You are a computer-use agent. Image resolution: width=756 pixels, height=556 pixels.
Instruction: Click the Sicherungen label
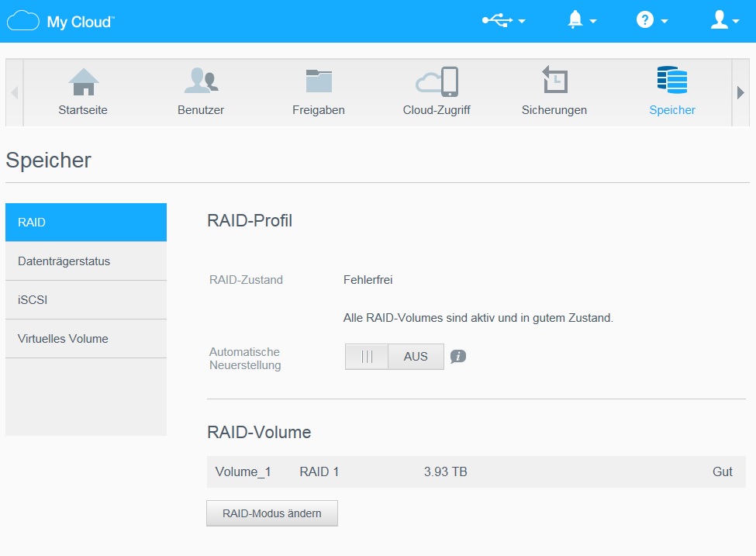[554, 110]
